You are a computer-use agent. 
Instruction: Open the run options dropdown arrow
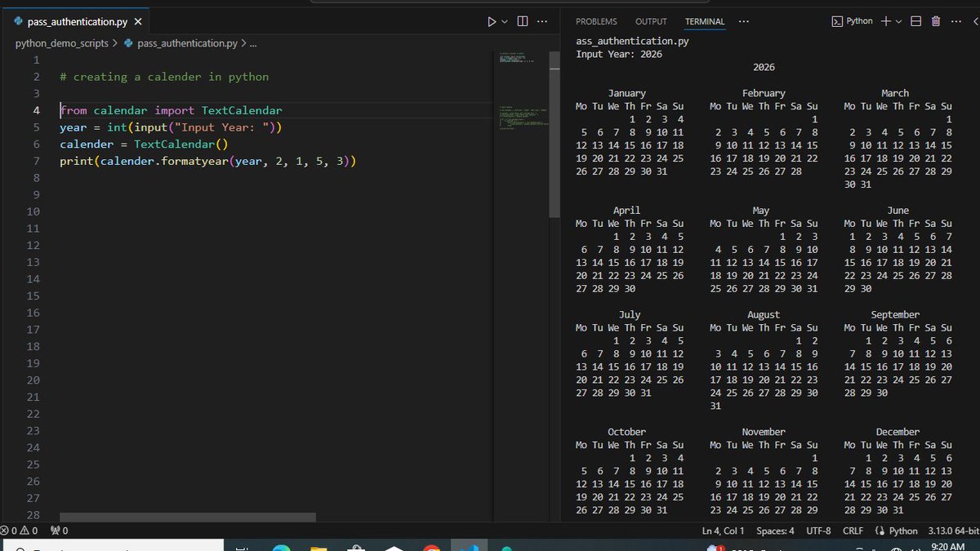504,21
